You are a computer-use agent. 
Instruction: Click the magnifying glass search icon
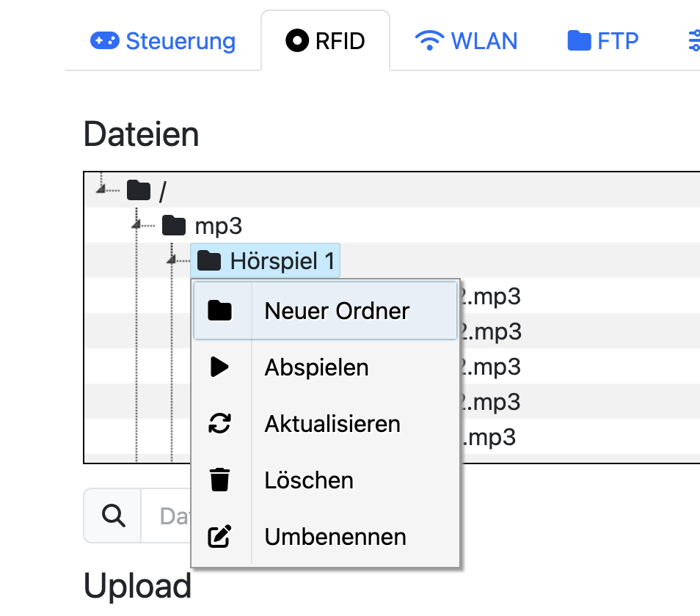coord(112,516)
